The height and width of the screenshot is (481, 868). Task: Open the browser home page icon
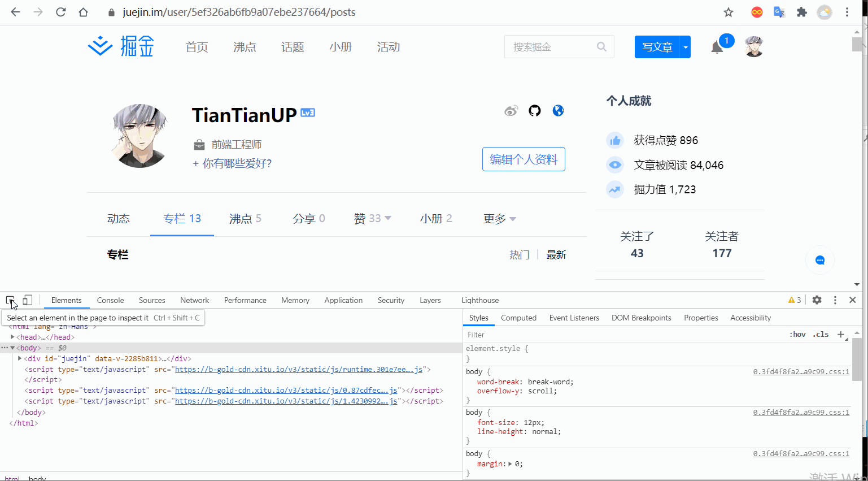pyautogui.click(x=84, y=12)
